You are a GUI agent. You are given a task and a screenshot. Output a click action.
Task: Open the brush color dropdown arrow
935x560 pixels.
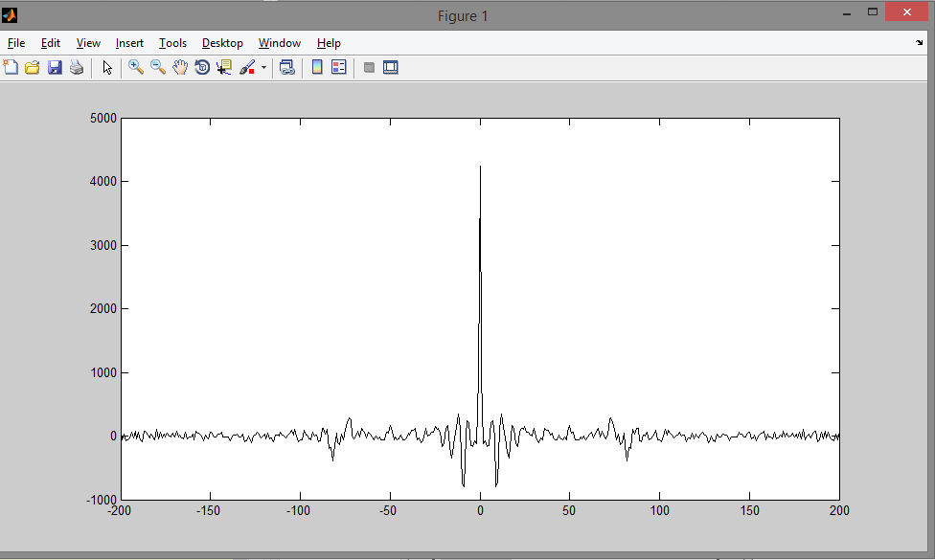(263, 67)
